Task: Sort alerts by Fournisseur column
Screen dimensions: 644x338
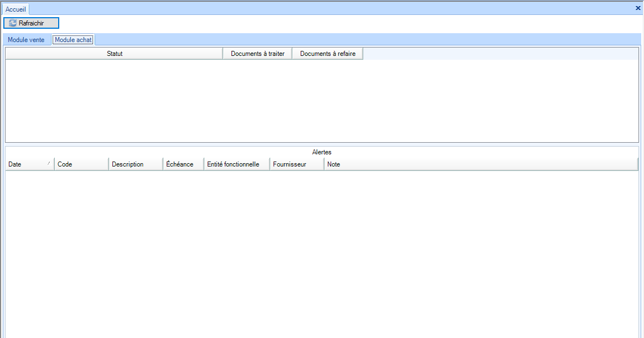Action: (296, 164)
